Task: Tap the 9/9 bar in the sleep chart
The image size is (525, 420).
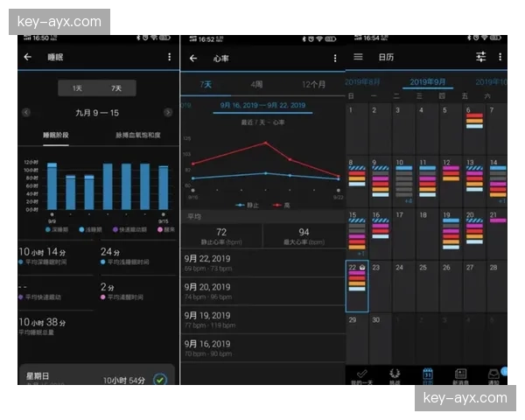Action: (52, 186)
